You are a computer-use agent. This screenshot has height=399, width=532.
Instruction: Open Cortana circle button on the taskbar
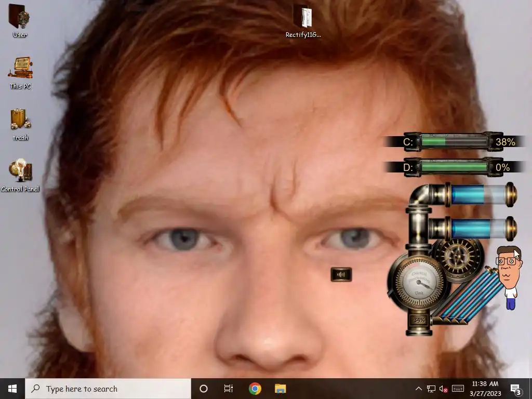203,389
